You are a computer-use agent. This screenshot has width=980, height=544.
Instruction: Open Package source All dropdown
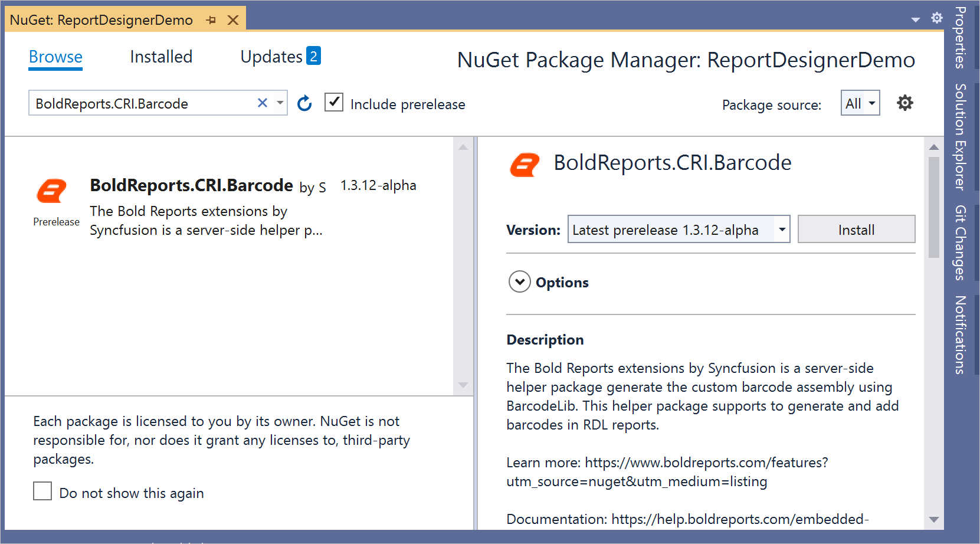(860, 103)
